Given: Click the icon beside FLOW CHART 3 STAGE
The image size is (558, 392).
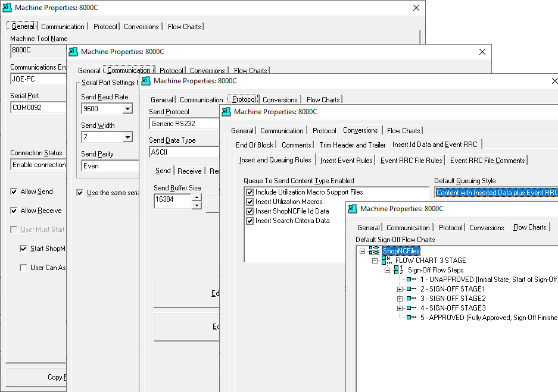Looking at the screenshot, I should click(386, 260).
